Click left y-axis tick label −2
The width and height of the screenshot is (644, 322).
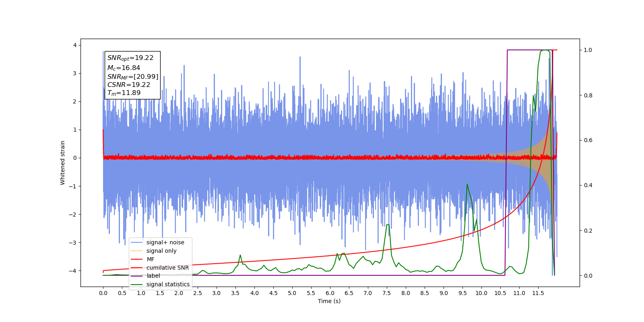click(x=72, y=214)
